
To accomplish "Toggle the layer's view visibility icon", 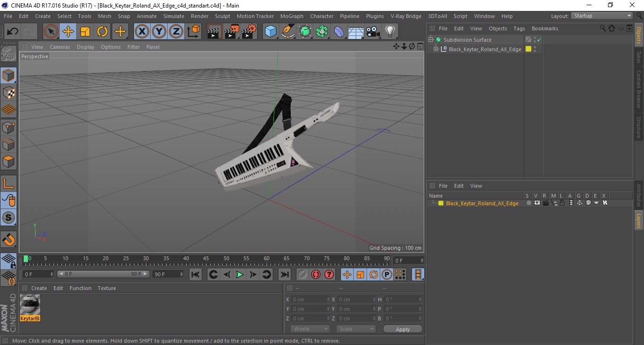I will [x=537, y=203].
